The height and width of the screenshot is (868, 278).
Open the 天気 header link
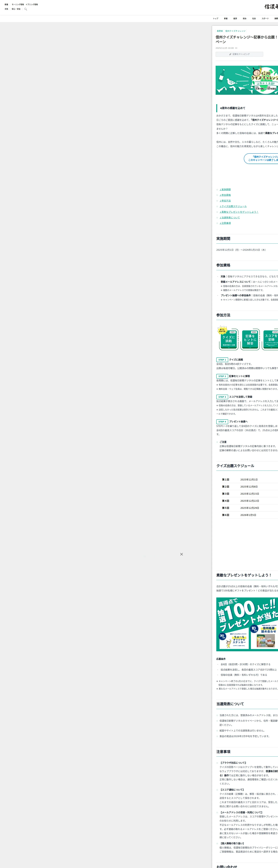[6, 9]
